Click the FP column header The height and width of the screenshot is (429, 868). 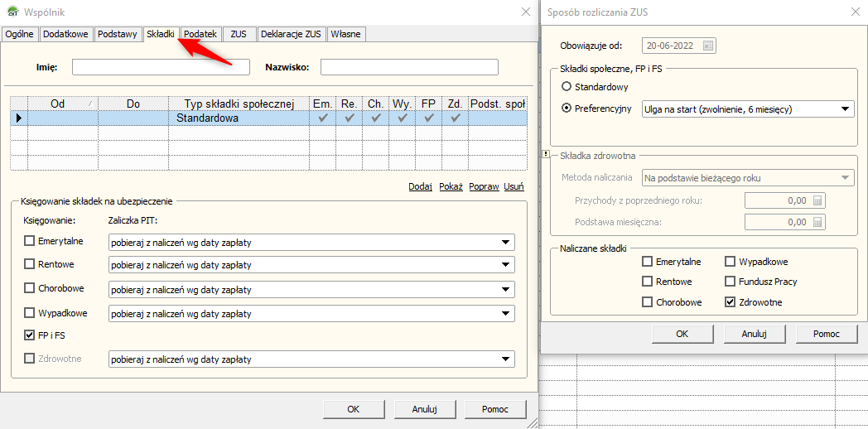click(x=428, y=104)
